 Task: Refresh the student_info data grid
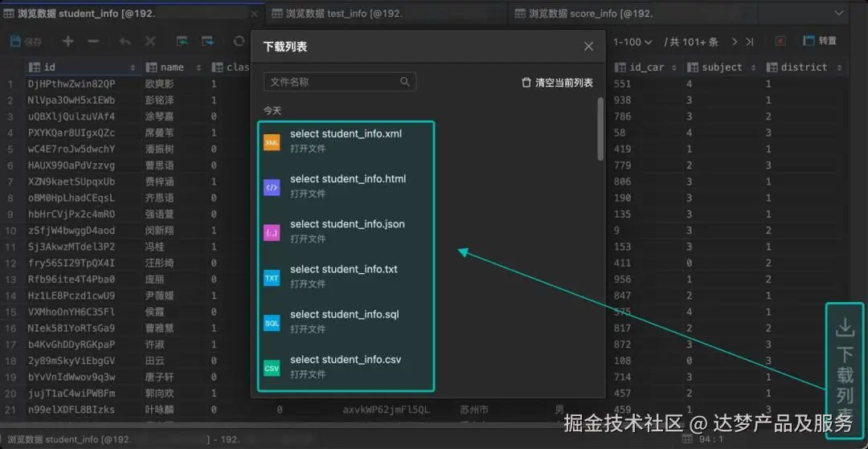(239, 41)
